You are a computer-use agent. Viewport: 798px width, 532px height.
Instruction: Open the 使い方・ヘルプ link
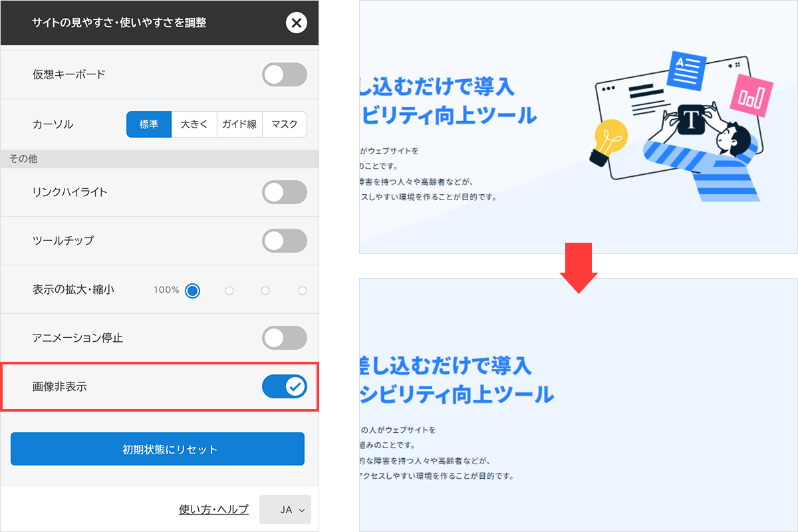[212, 509]
